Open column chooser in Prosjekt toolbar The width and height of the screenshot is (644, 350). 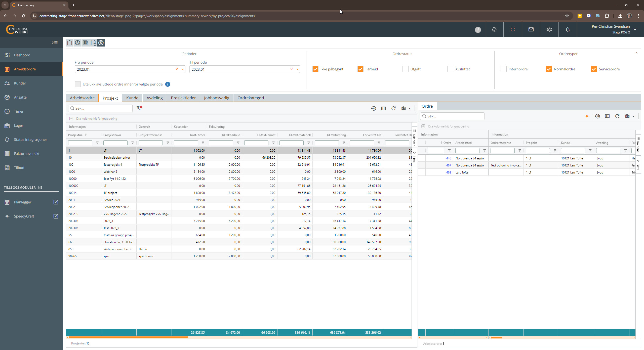[383, 108]
